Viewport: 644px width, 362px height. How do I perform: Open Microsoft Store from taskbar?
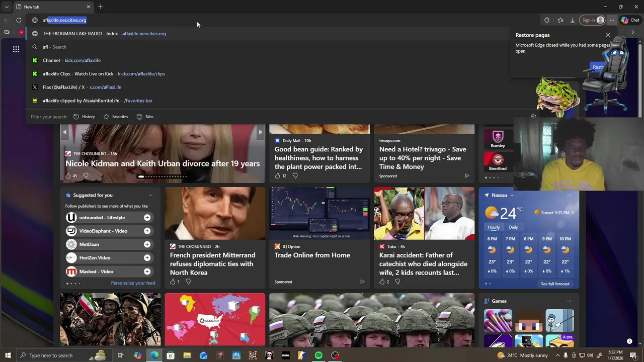coord(171,355)
